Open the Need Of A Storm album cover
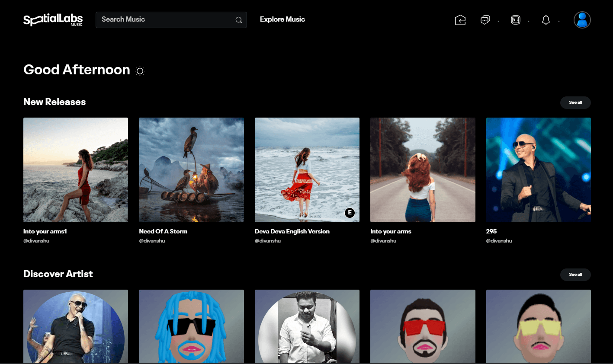The width and height of the screenshot is (613, 364). tap(191, 170)
